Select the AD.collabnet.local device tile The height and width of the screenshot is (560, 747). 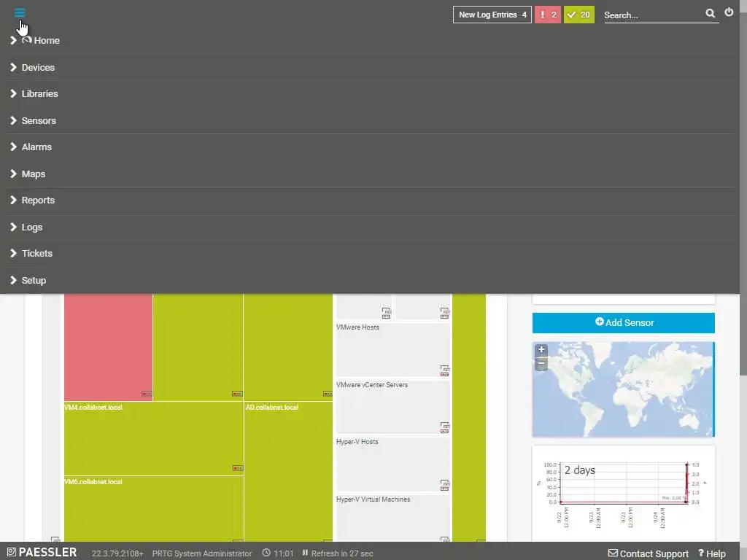click(x=288, y=472)
